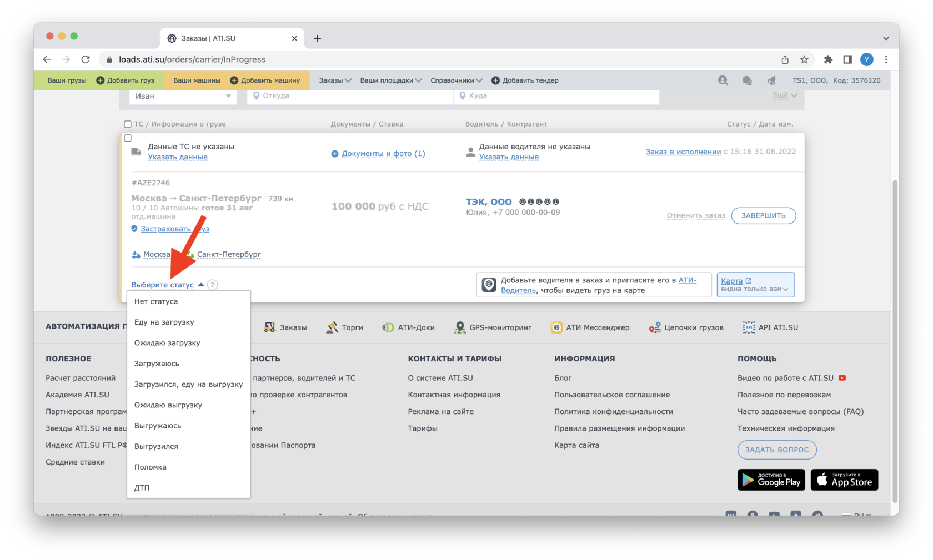Click the ЗАВЕРШИТЬ button
The height and width of the screenshot is (560, 933).
click(763, 215)
